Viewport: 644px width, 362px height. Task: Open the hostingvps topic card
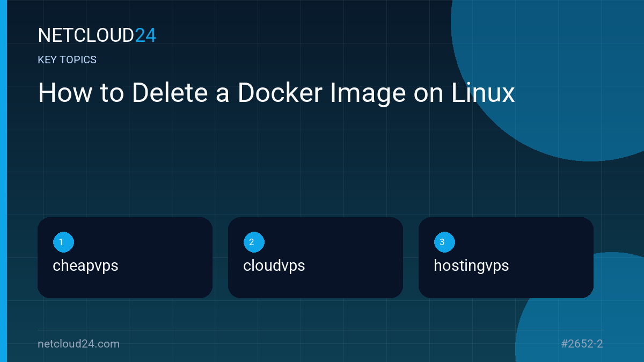click(x=506, y=257)
